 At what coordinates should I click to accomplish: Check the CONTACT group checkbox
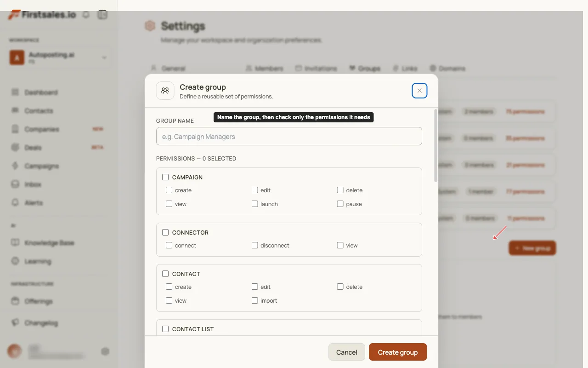pyautogui.click(x=165, y=274)
